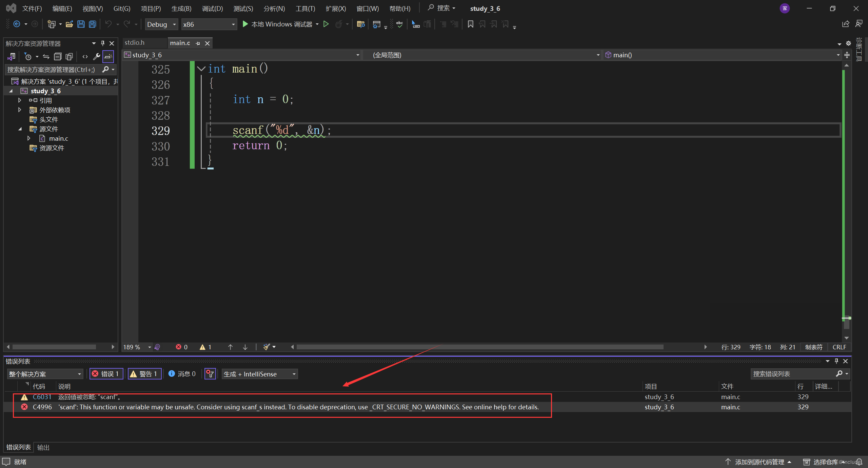Toggle the error list build filter icon

210,374
